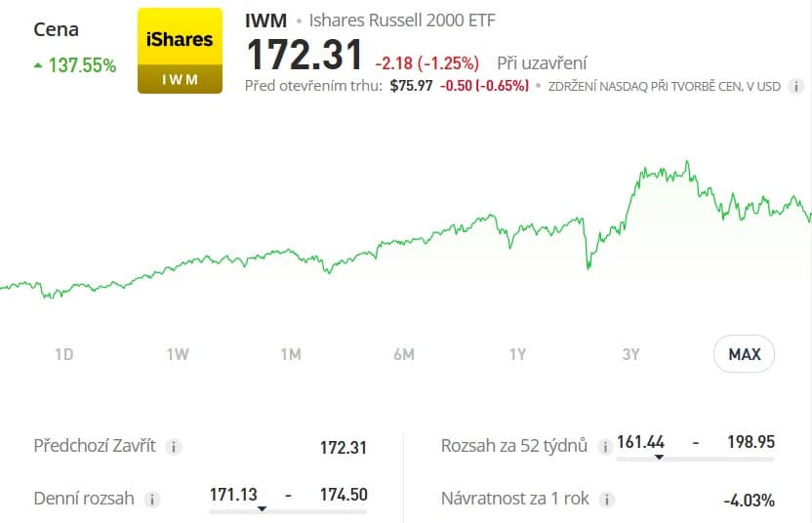Select the 3Y chart period

pos(630,354)
